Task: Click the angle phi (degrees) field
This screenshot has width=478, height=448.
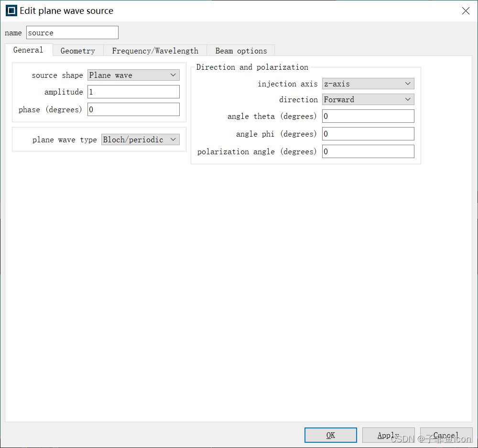Action: tap(368, 134)
